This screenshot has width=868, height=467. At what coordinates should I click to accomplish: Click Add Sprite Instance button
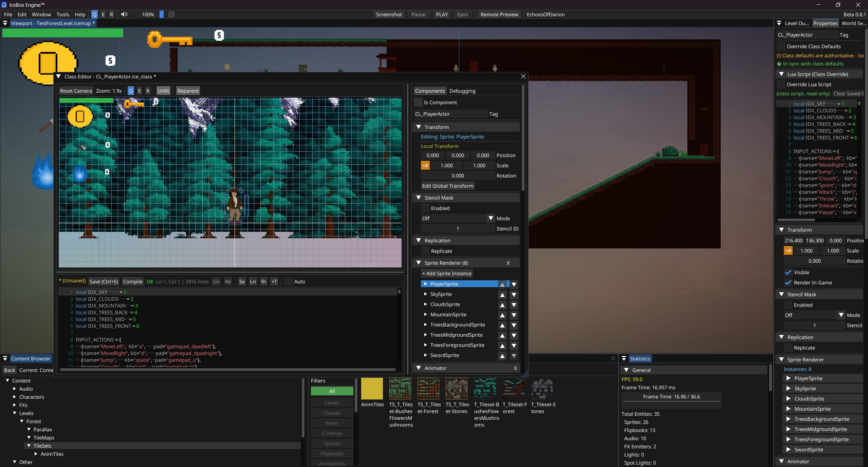point(447,274)
